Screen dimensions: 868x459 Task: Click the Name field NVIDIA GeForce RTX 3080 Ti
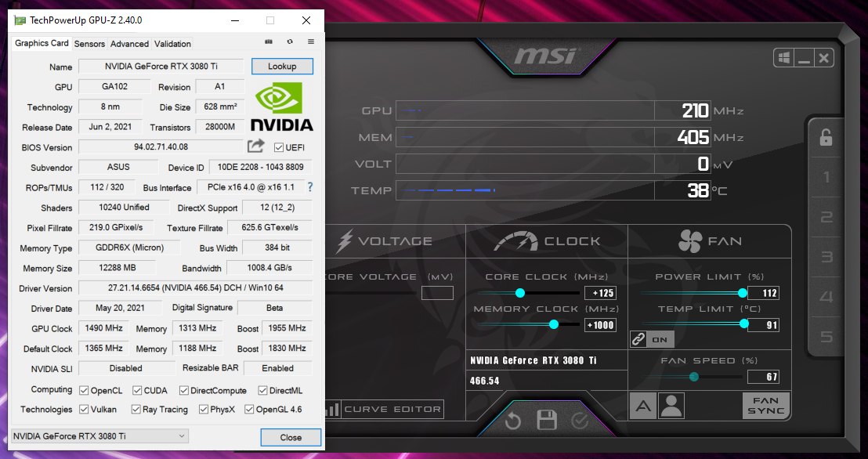pos(161,66)
